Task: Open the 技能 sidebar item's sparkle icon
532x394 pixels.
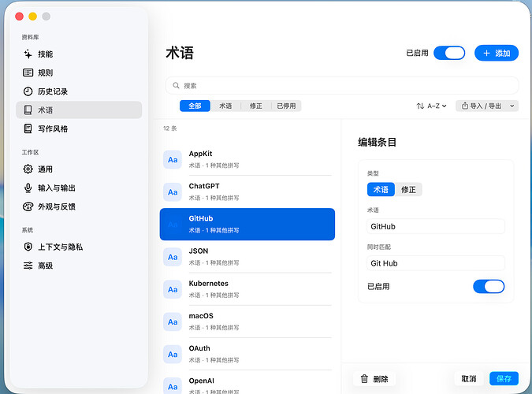Action: coord(28,54)
